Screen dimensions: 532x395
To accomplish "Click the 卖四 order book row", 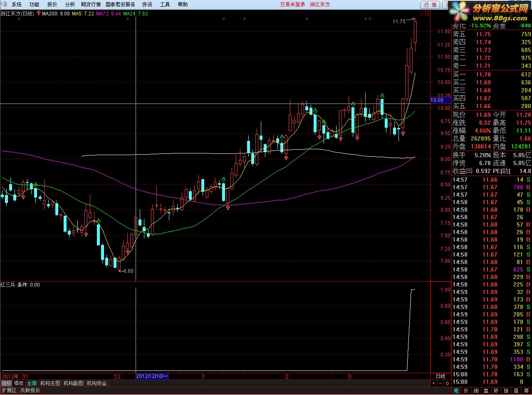I will [492, 42].
